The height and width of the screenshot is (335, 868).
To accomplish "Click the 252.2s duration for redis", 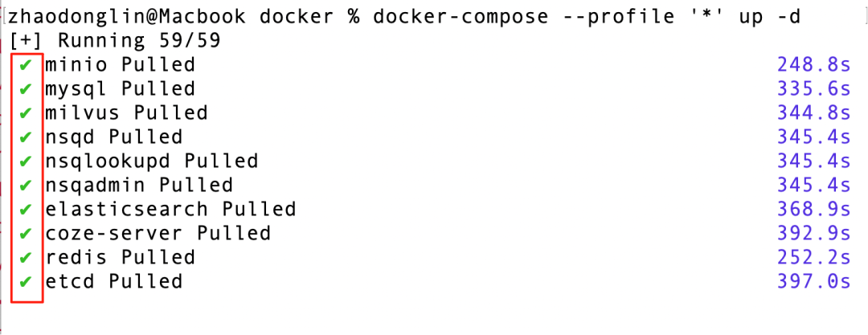I will [813, 258].
